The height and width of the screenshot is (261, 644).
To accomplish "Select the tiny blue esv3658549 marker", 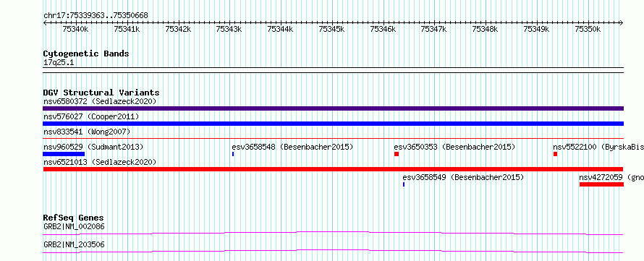I will click(x=404, y=184).
